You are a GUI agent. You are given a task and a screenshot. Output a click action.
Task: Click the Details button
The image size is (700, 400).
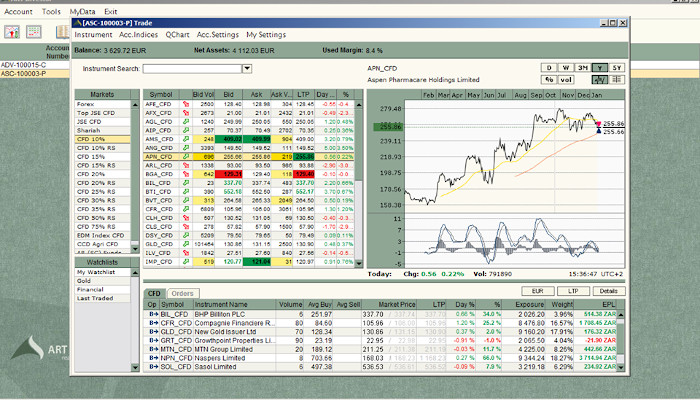607,290
